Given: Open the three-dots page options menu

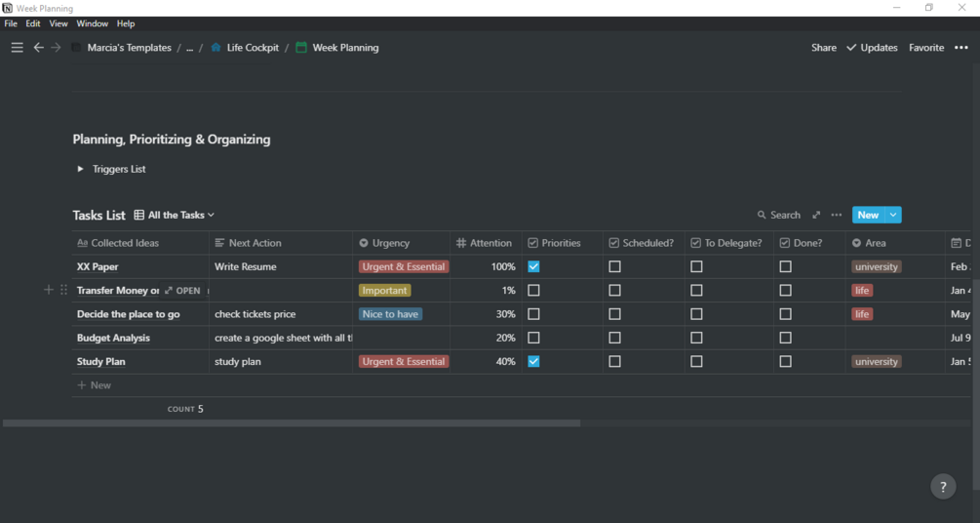Looking at the screenshot, I should click(961, 48).
